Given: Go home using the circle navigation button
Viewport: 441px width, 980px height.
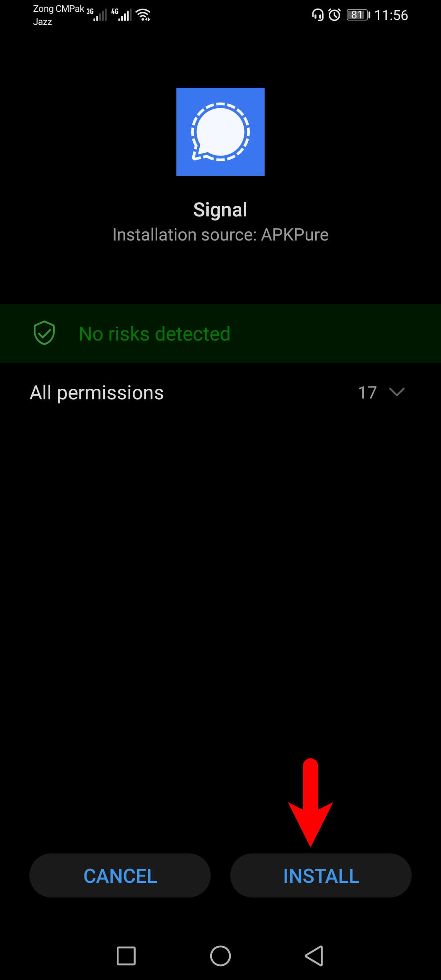Looking at the screenshot, I should coord(220,956).
